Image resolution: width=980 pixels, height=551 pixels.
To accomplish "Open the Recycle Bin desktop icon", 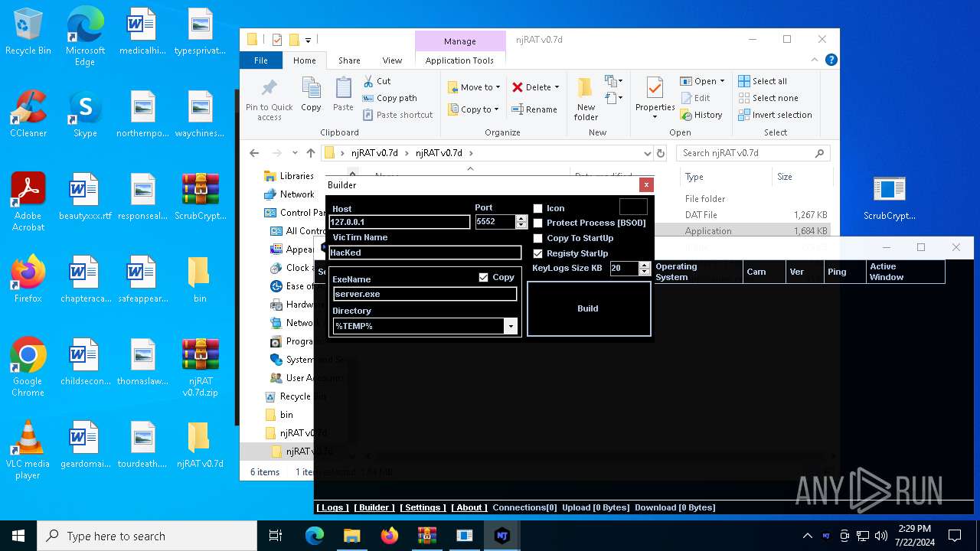I will [28, 32].
